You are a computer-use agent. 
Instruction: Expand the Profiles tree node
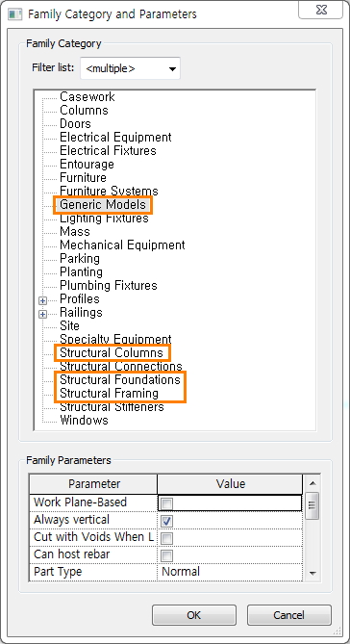point(42,300)
